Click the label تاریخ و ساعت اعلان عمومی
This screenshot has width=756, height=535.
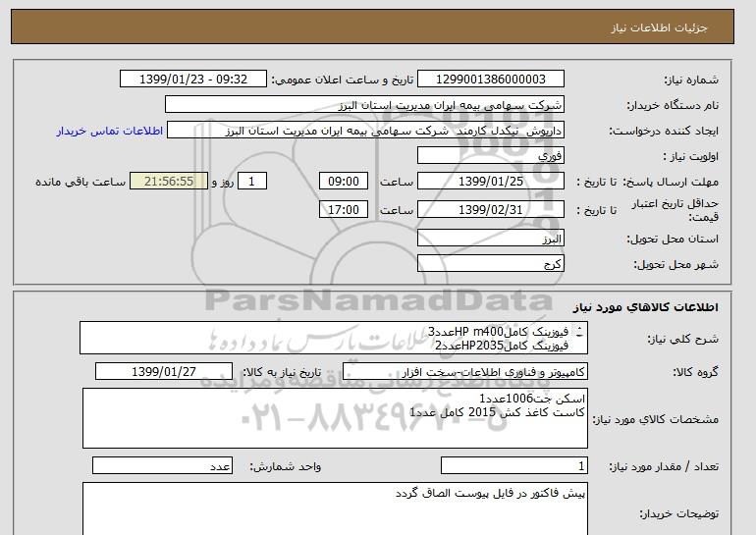pyautogui.click(x=343, y=80)
